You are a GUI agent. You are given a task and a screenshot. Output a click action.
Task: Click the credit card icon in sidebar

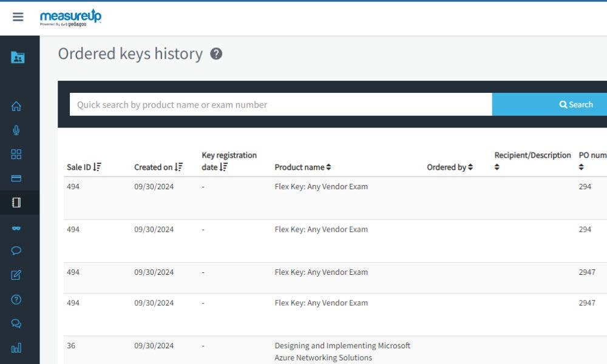16,178
